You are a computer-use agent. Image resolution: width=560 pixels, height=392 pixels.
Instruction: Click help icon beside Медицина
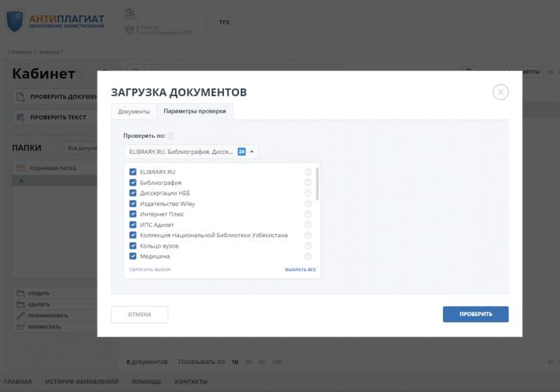tap(308, 256)
